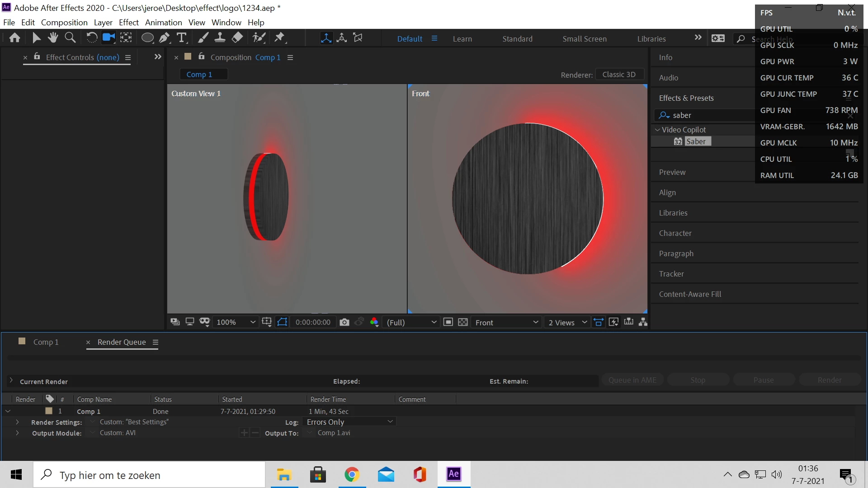The width and height of the screenshot is (868, 488).
Task: Open the Comp 1.avi output link
Action: pyautogui.click(x=334, y=433)
